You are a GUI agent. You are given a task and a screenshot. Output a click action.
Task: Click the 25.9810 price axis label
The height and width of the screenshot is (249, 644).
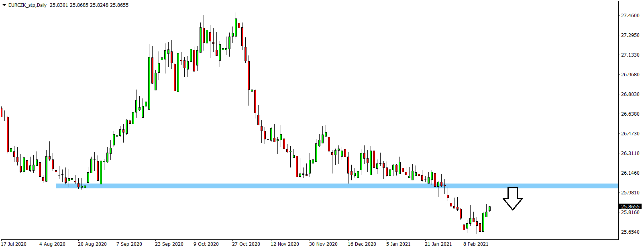pyautogui.click(x=630, y=193)
